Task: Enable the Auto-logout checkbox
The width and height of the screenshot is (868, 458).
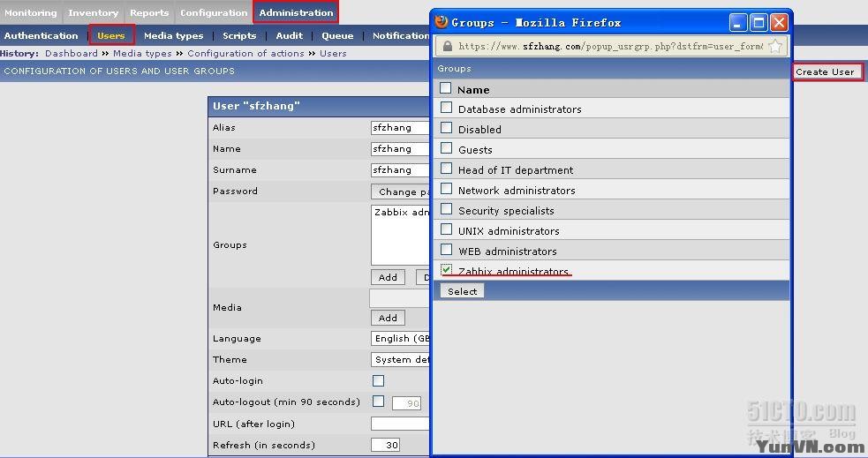Action: click(x=378, y=402)
